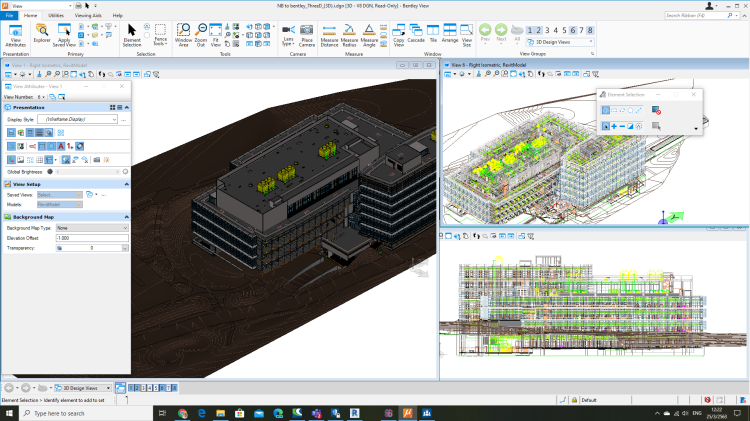
Task: Toggle view 7 in View Groups
Action: click(580, 30)
